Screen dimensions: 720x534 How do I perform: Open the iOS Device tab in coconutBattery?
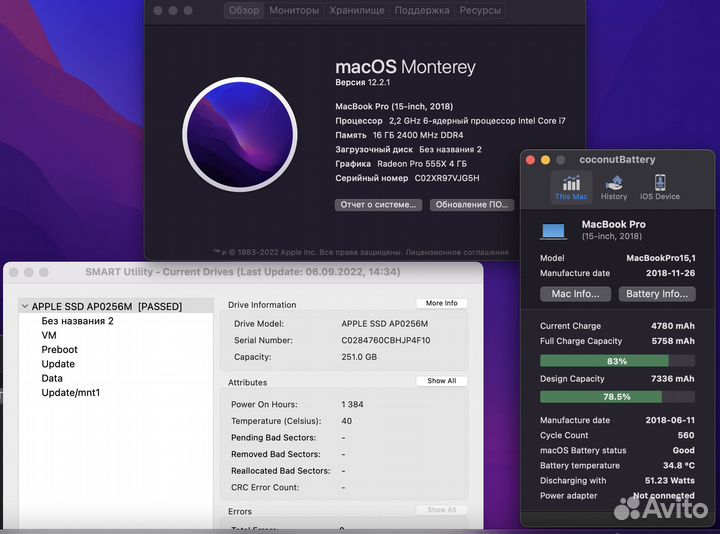point(660,187)
